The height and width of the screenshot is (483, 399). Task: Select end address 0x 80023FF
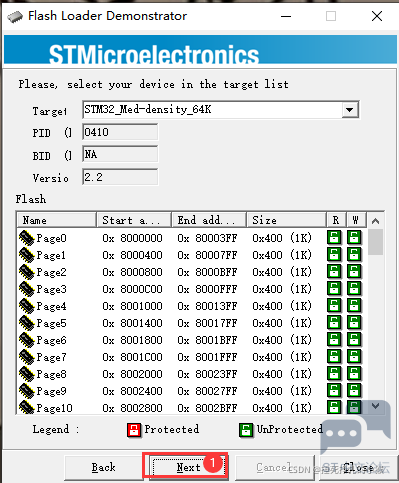point(207,374)
